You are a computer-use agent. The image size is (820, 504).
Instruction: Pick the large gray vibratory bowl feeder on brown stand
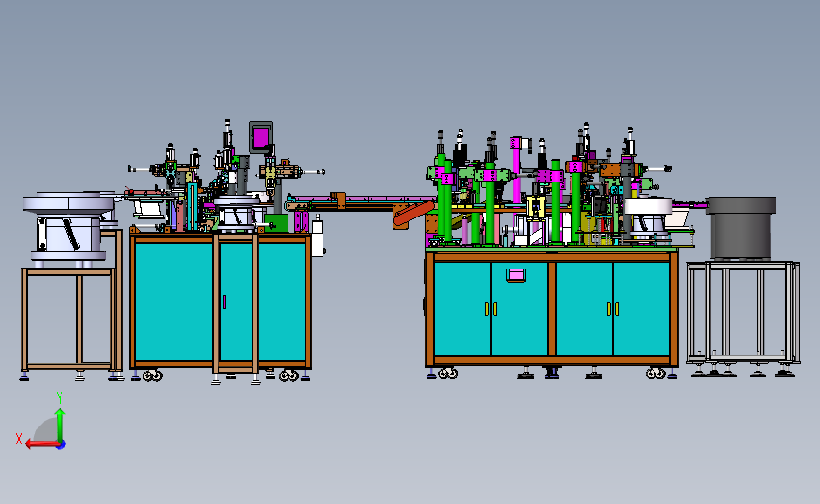(68, 226)
